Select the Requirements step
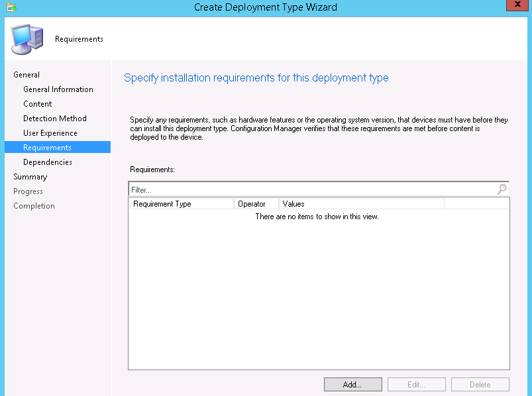This screenshot has height=396, width=532. pos(46,147)
